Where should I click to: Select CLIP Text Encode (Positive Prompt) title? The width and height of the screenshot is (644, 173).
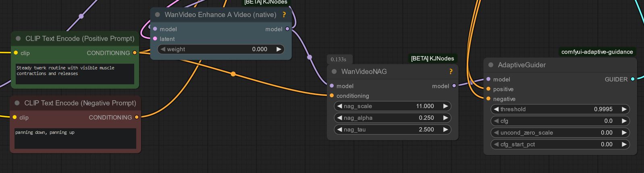(80, 39)
